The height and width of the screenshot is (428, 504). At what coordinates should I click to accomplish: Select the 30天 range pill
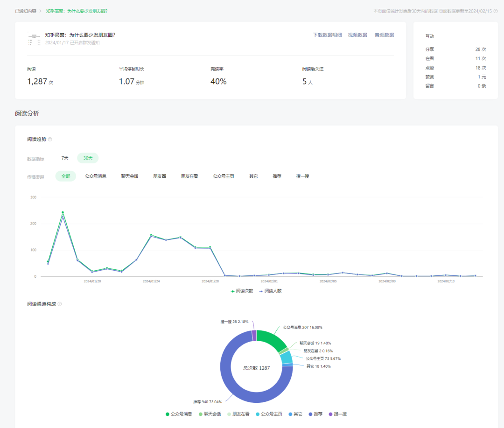[x=88, y=158]
